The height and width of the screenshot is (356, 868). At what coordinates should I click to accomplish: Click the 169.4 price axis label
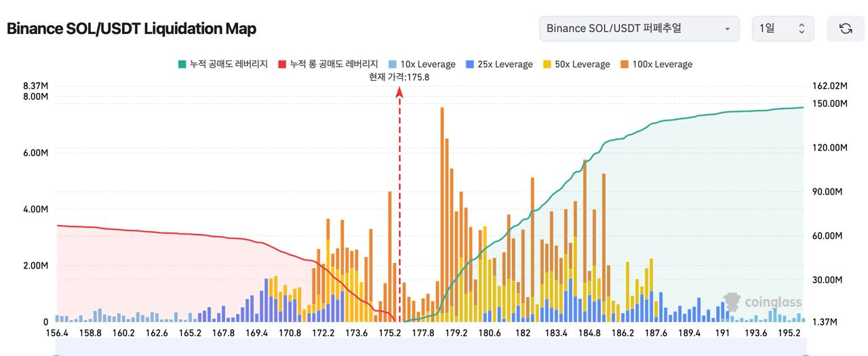click(256, 333)
